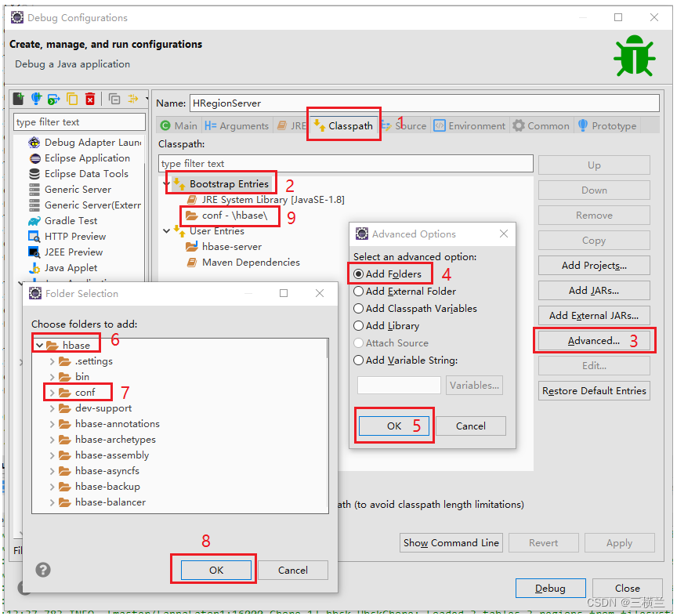Expand bin folder node
This screenshot has height=616, width=677.
coord(52,377)
